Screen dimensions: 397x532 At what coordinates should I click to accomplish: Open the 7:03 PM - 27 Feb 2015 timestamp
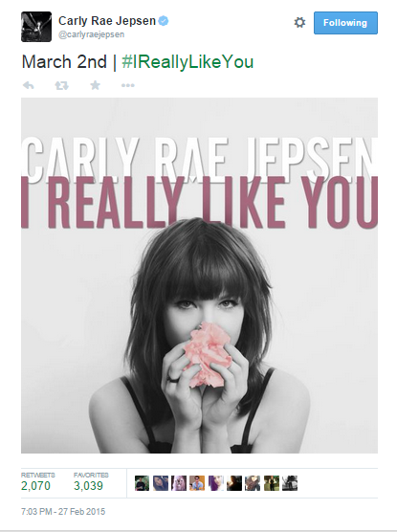(63, 511)
